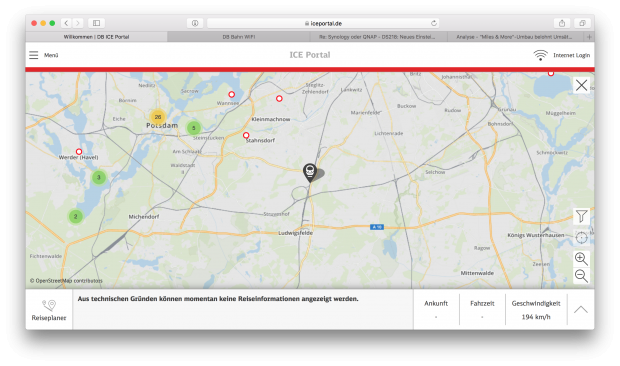The image size is (620, 366).
Task: Click the site info button left of address bar
Action: tap(195, 23)
